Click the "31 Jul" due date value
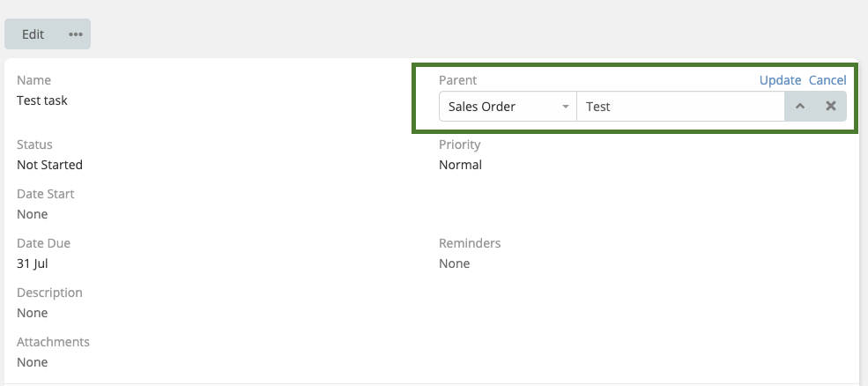This screenshot has width=868, height=386. 31,264
